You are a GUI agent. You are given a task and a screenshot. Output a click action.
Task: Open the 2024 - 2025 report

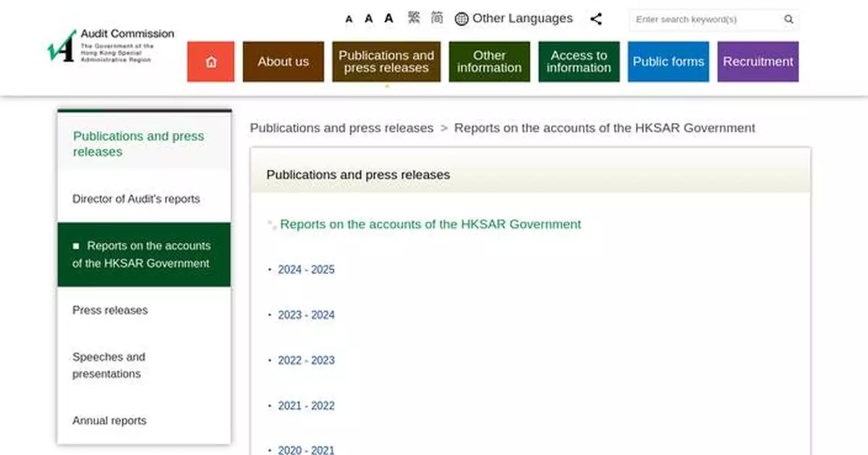tap(306, 270)
